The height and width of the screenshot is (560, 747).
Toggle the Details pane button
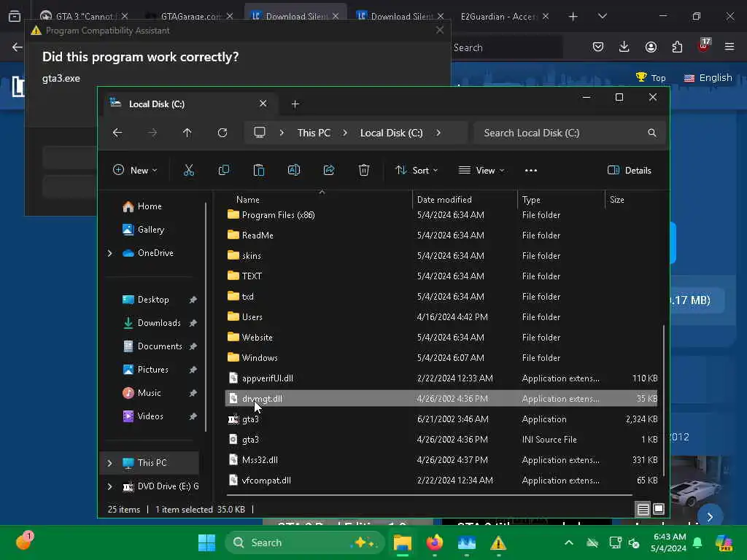[630, 171]
